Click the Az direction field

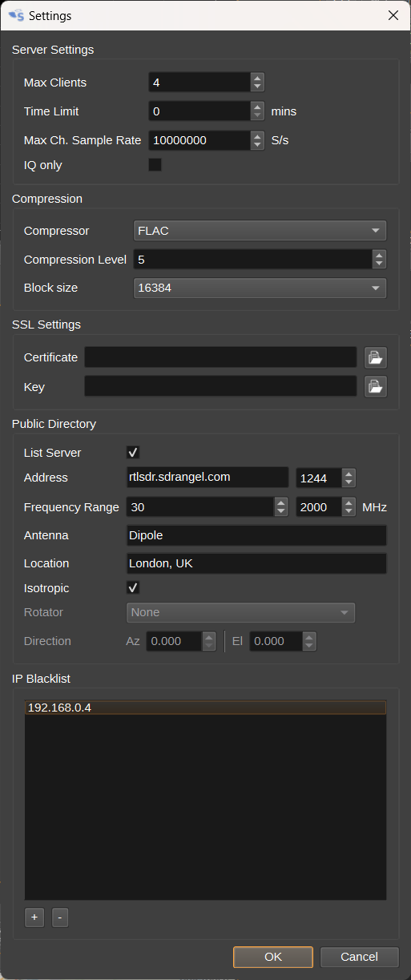click(175, 641)
